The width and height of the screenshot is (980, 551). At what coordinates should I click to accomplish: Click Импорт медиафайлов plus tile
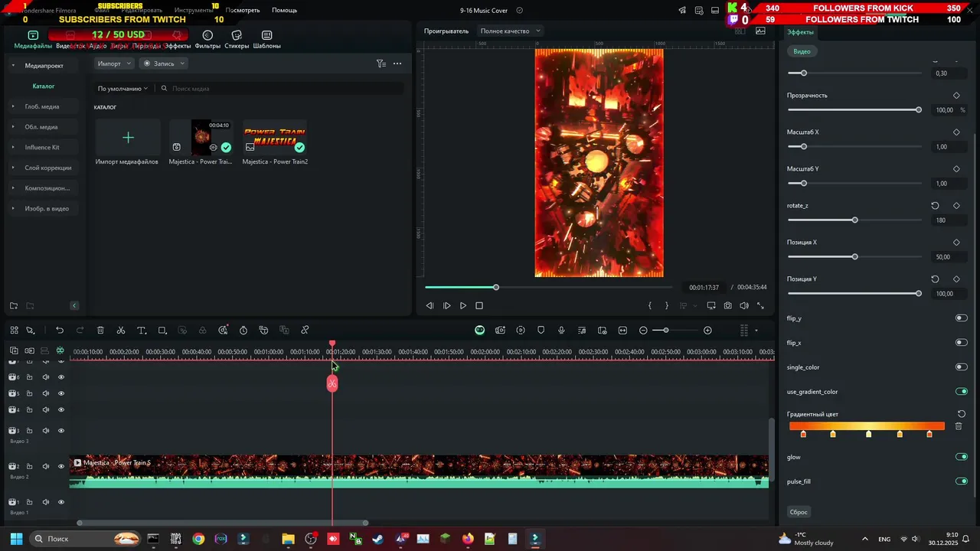[x=128, y=138]
